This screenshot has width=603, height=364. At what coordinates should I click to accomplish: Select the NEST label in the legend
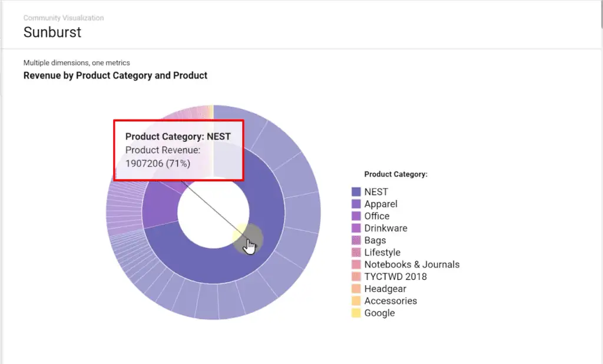click(x=377, y=191)
